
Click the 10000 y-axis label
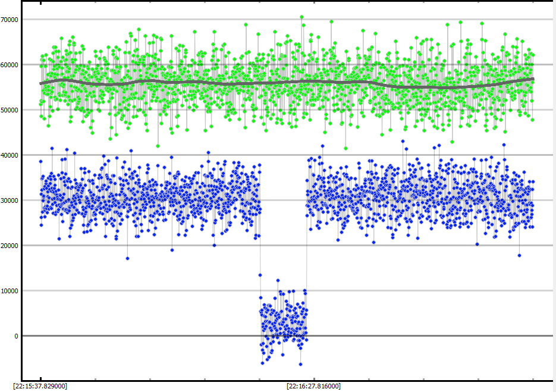(11, 291)
